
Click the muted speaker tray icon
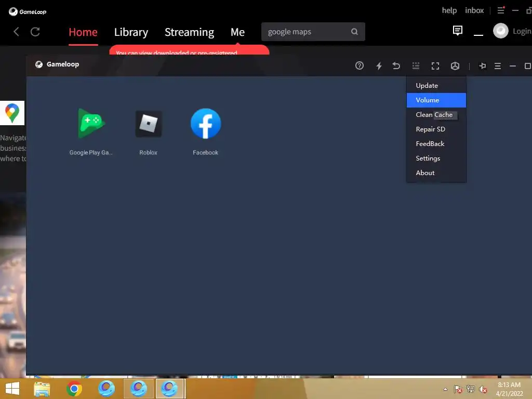pos(483,389)
